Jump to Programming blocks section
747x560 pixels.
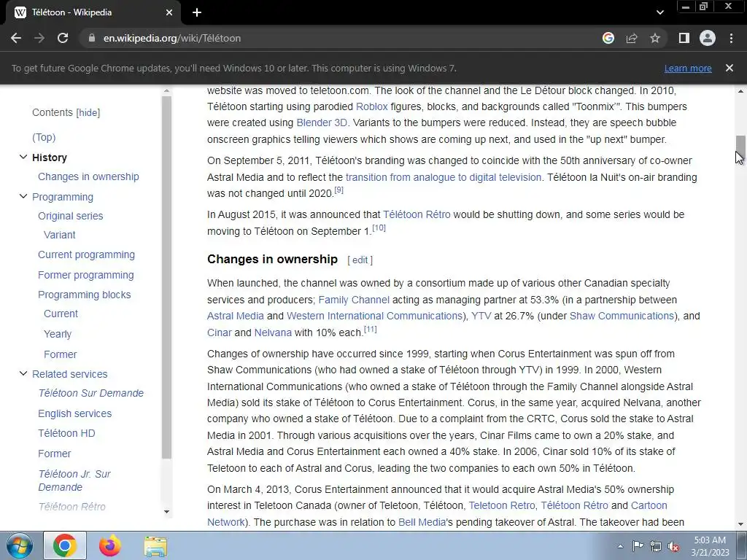pyautogui.click(x=85, y=295)
